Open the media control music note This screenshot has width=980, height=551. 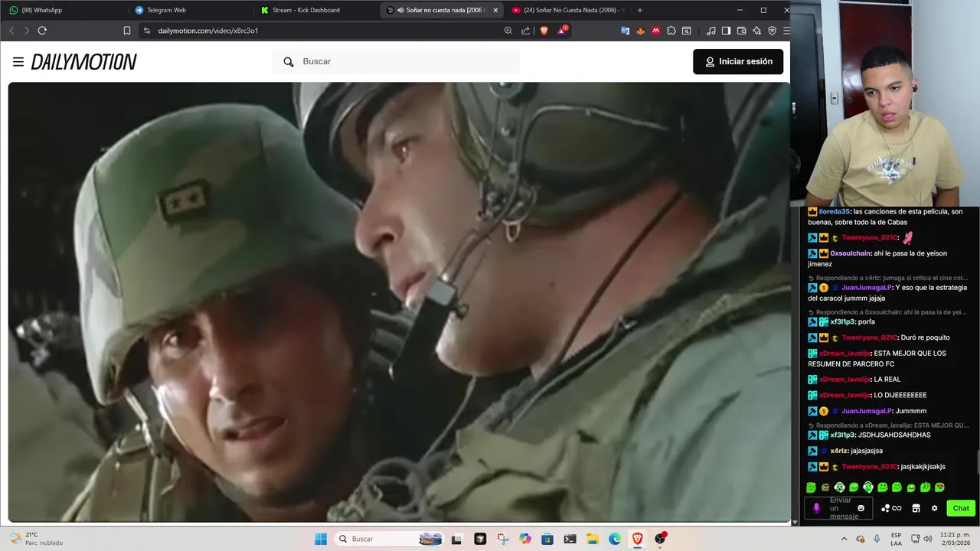711,31
